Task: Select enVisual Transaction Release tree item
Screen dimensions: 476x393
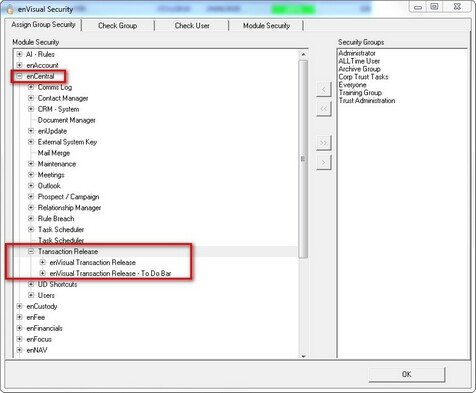Action: click(93, 262)
